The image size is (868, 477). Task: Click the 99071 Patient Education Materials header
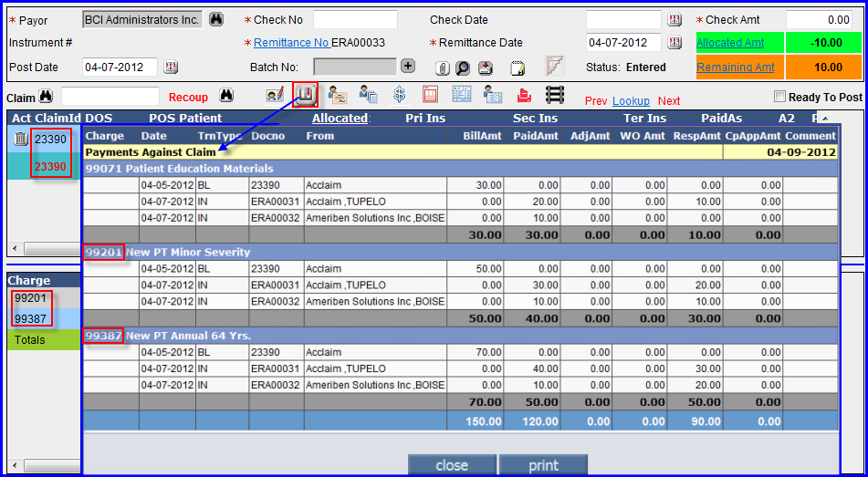click(461, 168)
